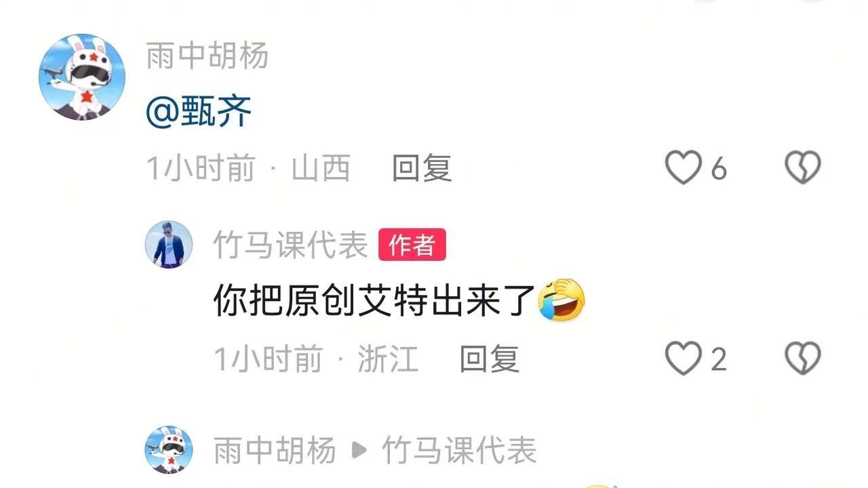This screenshot has height=488, width=868.
Task: Like the reply from 竹马课代表
Action: coord(683,359)
